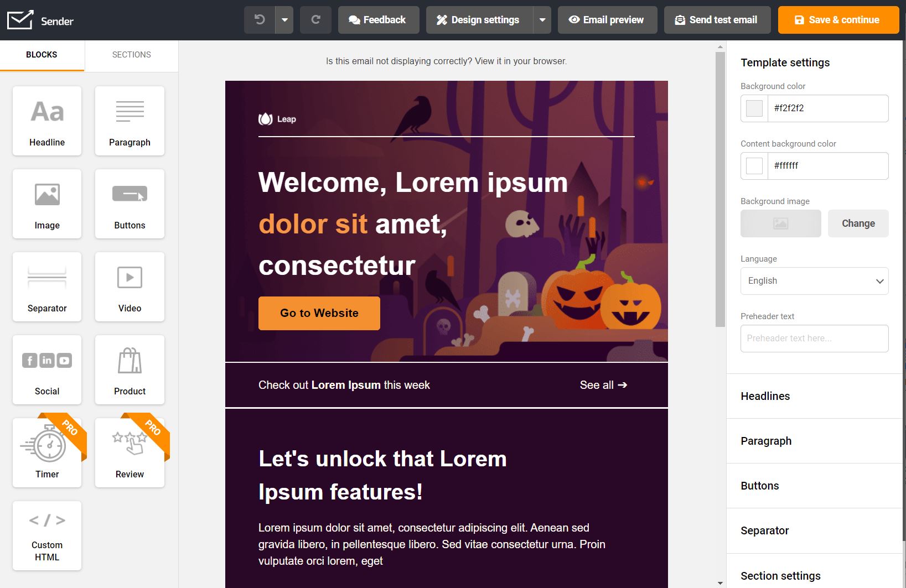Open the undo history dropdown arrow
Image resolution: width=906 pixels, height=588 pixels.
(x=284, y=20)
